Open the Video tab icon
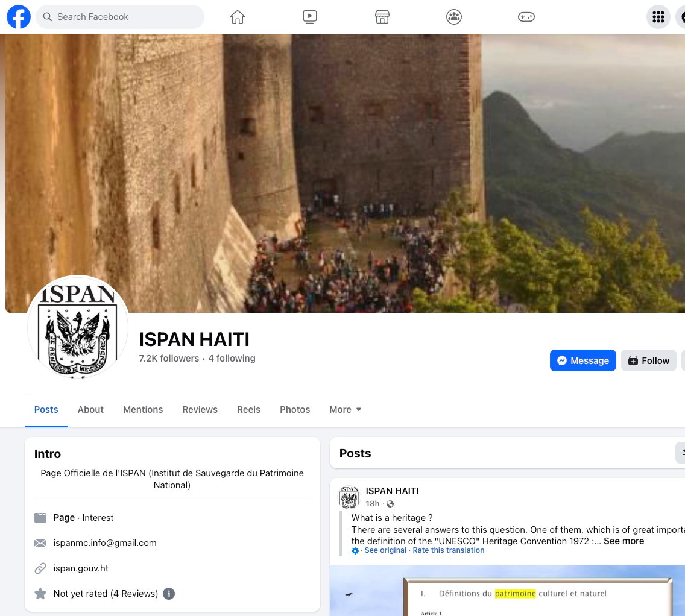This screenshot has height=616, width=685. (309, 17)
